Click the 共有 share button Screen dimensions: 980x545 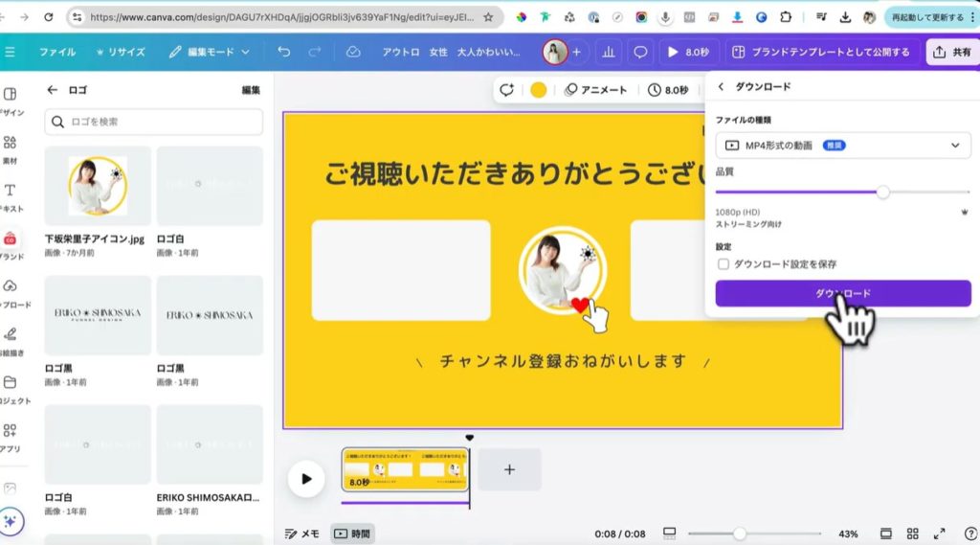pyautogui.click(x=951, y=52)
